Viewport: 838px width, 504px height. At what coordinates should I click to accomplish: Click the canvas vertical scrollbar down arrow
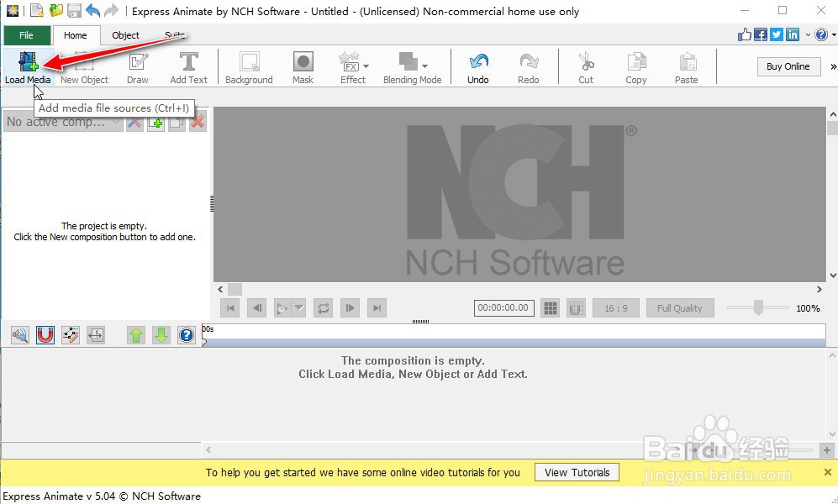(x=833, y=276)
